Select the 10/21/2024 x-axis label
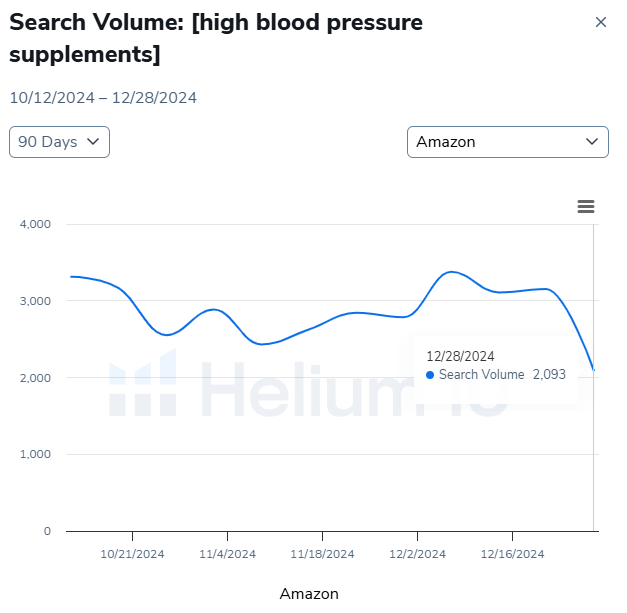The width and height of the screenshot is (627, 613). pos(132,554)
